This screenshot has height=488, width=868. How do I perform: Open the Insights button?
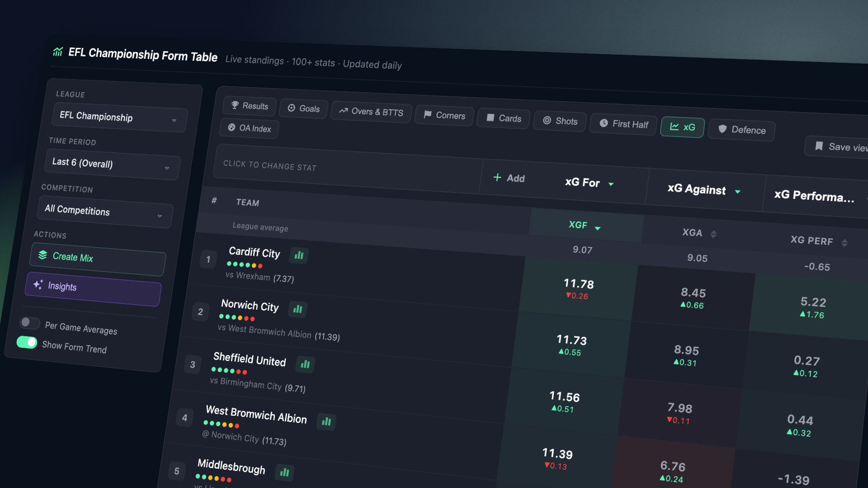coord(93,289)
